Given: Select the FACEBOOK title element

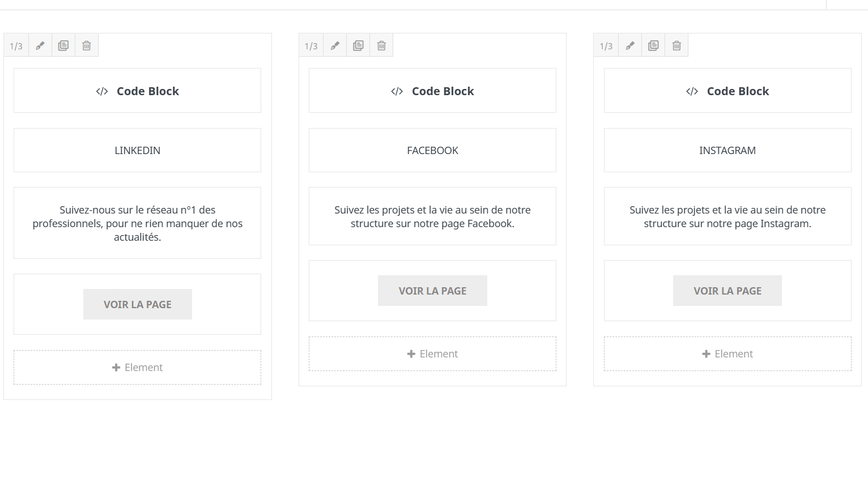Looking at the screenshot, I should 432,151.
